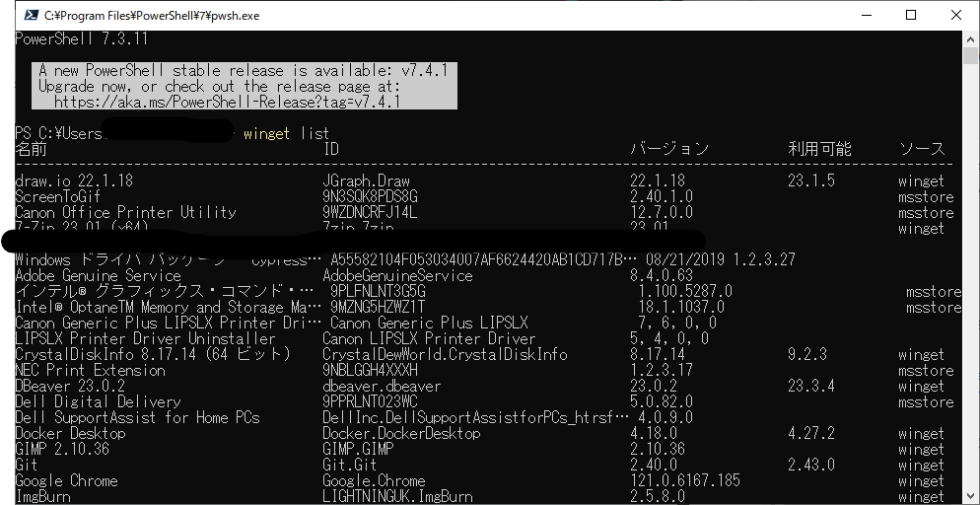Click ID 9PPRLNT023WC
The height and width of the screenshot is (505, 980).
coord(370,401)
